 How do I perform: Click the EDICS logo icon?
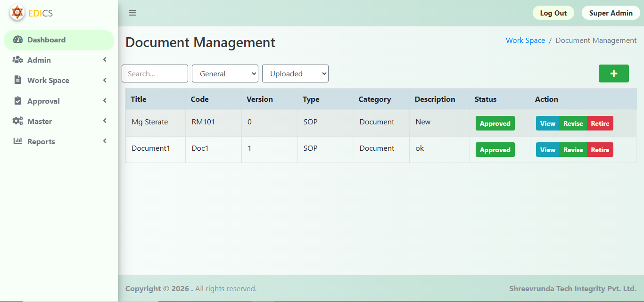17,13
